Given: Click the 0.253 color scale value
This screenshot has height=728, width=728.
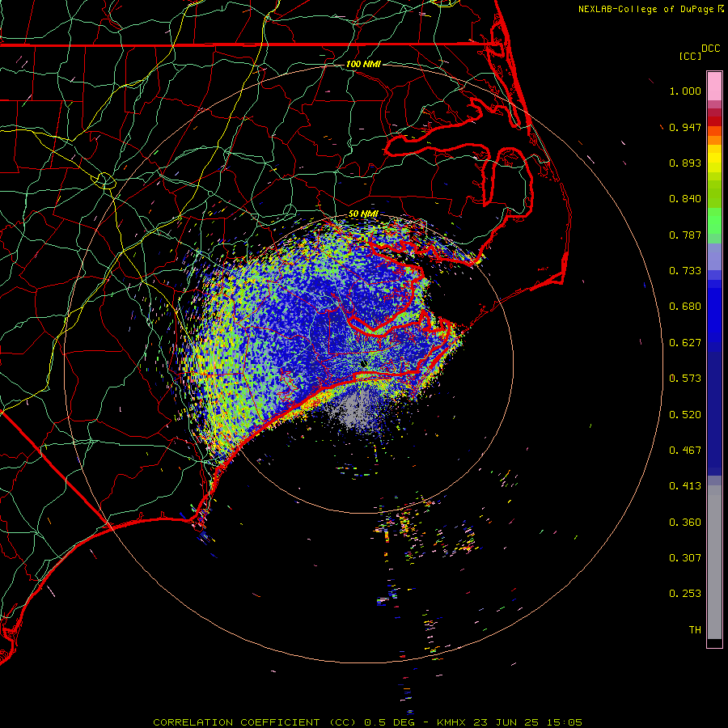Looking at the screenshot, I should (x=685, y=594).
